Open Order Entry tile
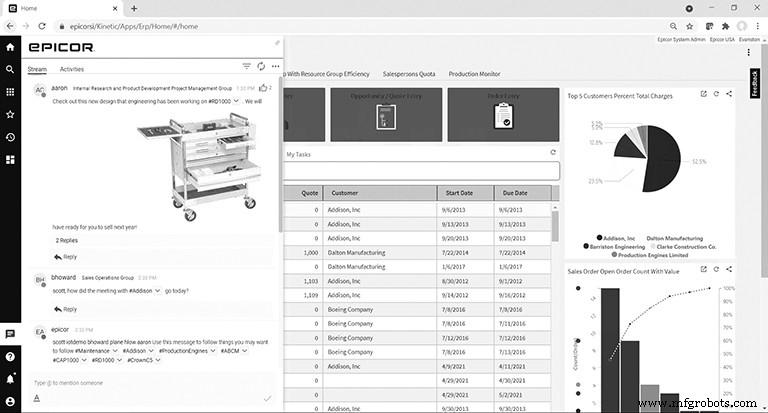The width and height of the screenshot is (768, 413). tap(503, 115)
